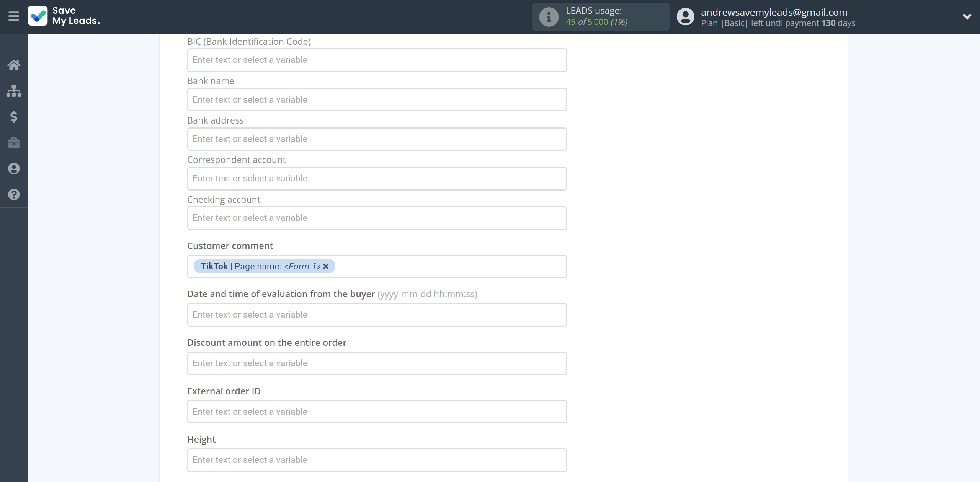Click the info icon near LEADS usage
Screen dimensions: 980x482
(x=549, y=17)
